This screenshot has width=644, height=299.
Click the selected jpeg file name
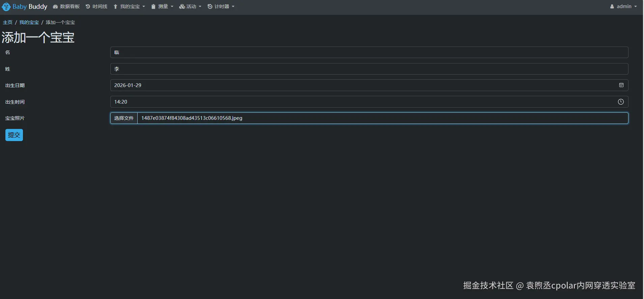click(192, 118)
